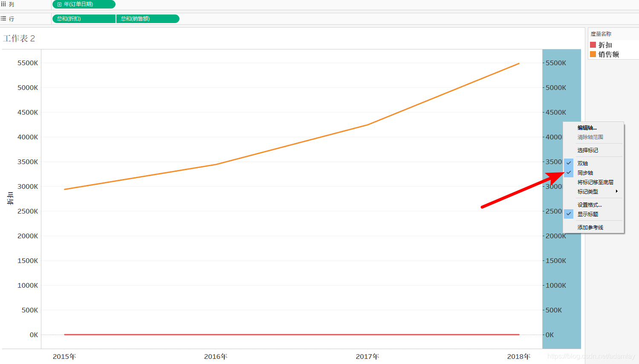The height and width of the screenshot is (364, 639).
Task: Expand the 年(订单日期) pill plus icon
Action: click(59, 4)
